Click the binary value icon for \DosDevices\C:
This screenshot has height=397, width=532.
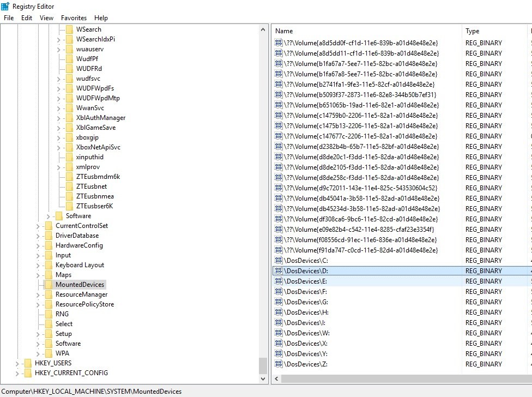click(279, 261)
